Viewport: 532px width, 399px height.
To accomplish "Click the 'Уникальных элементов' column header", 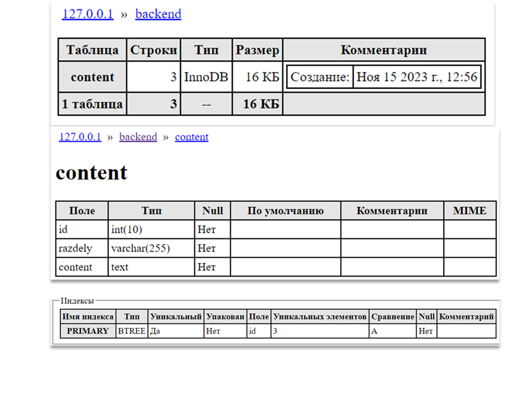I will click(x=320, y=316).
